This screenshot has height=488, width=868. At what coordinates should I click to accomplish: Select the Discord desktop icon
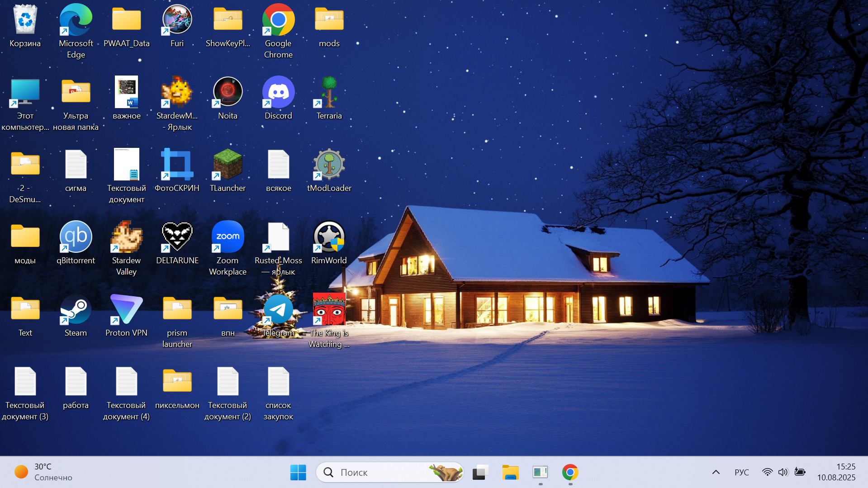pos(278,92)
